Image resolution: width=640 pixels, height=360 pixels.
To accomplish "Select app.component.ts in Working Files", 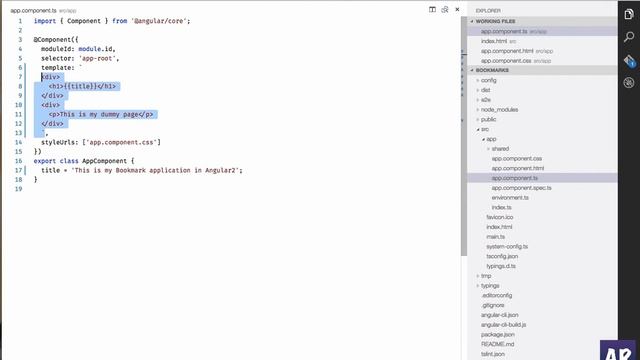I will tap(542, 31).
